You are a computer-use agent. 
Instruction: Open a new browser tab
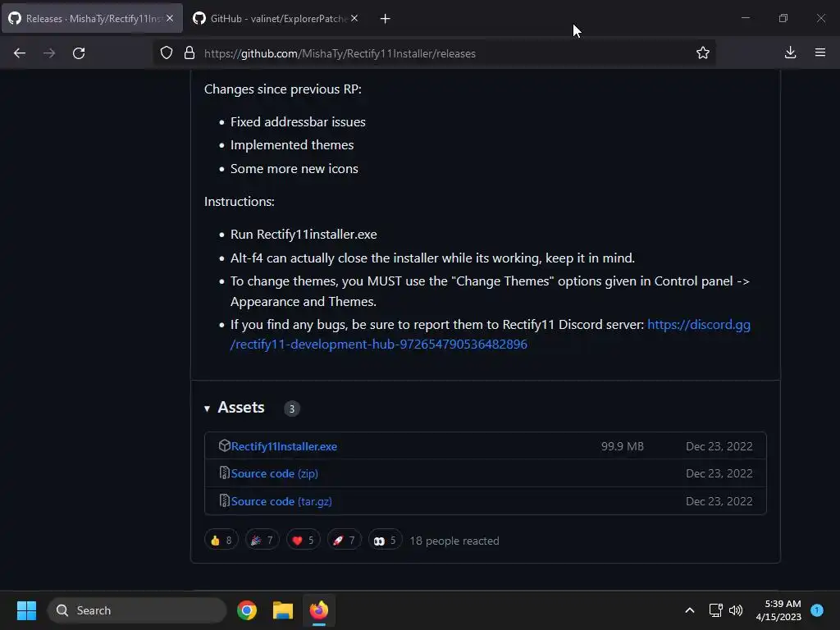[x=385, y=19]
